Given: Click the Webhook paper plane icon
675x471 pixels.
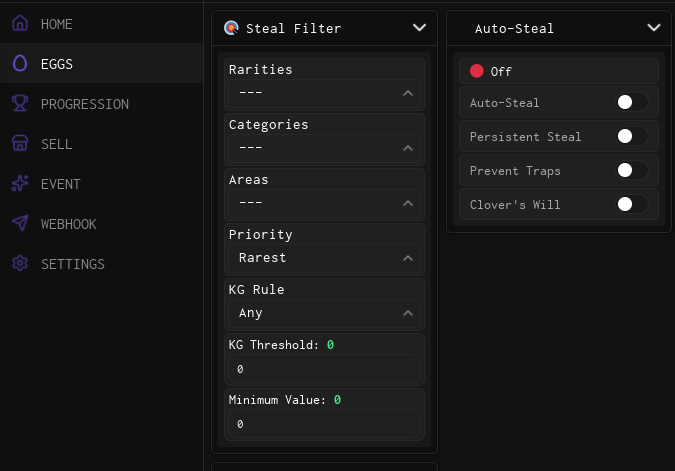Looking at the screenshot, I should click(x=20, y=223).
